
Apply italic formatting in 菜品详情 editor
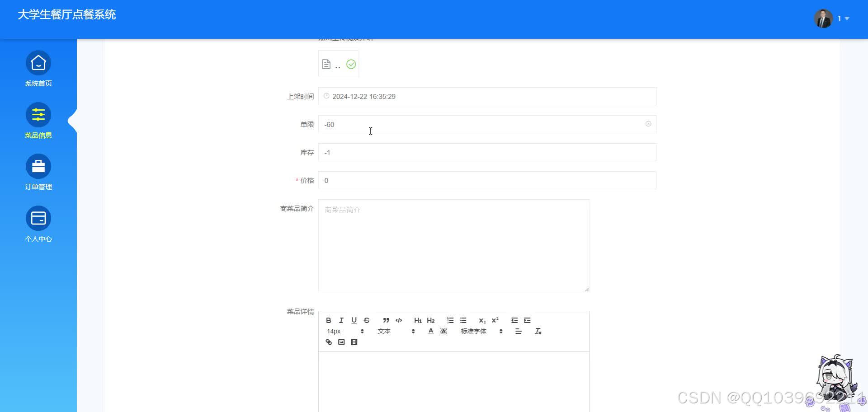[341, 320]
